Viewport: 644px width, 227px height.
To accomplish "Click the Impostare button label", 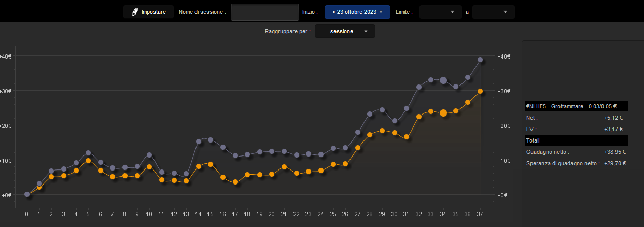I will (x=153, y=12).
